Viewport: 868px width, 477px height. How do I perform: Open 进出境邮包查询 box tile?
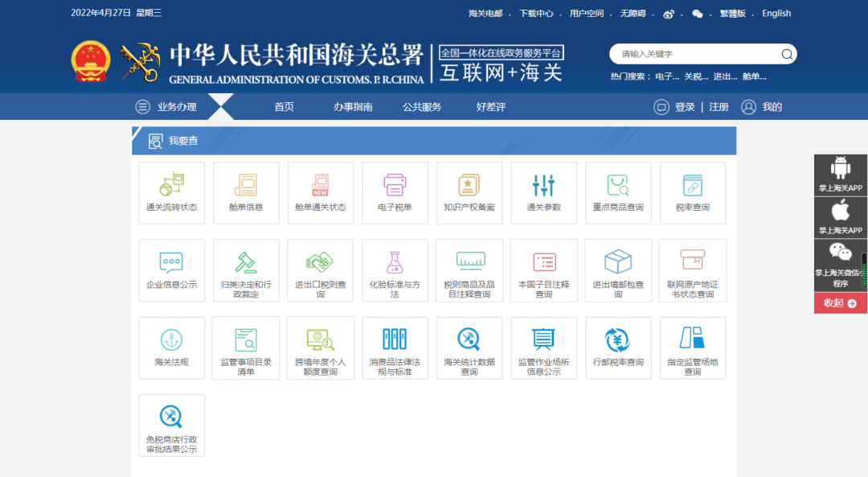(x=618, y=270)
